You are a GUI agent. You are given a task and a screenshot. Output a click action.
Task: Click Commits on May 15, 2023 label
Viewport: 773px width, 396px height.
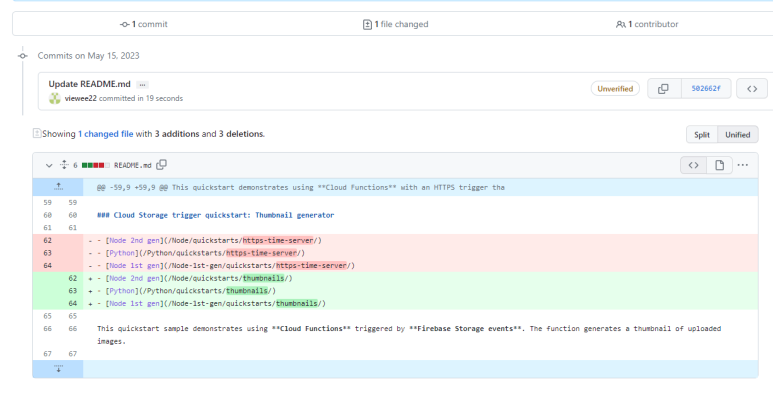click(89, 56)
